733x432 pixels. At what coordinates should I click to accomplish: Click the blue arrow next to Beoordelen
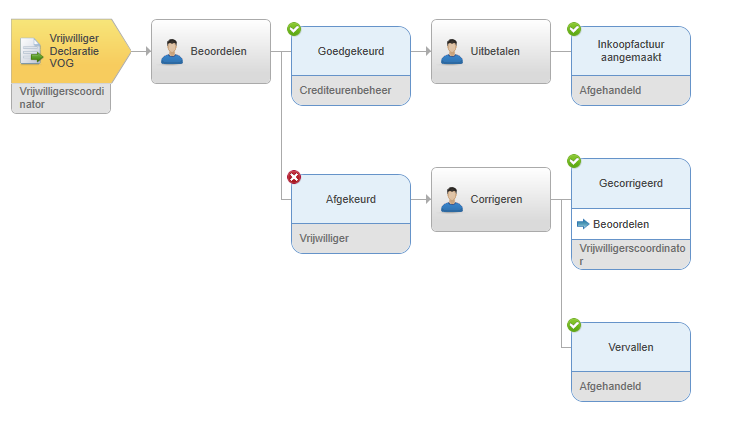point(583,224)
